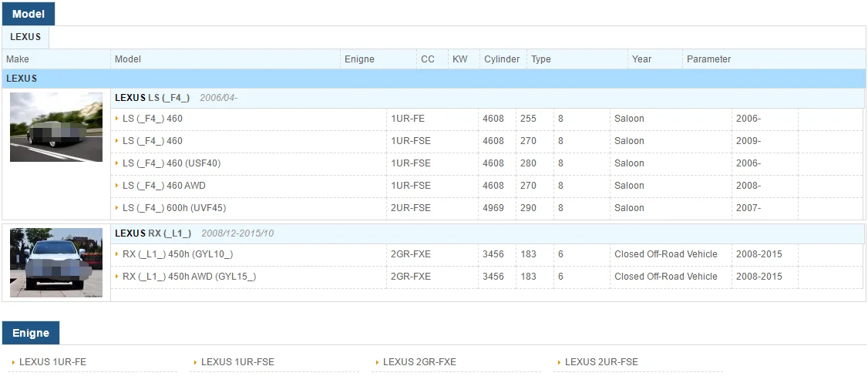This screenshot has height=376, width=868.
Task: Click the 2006/04- date of LS series
Action: (x=219, y=98)
